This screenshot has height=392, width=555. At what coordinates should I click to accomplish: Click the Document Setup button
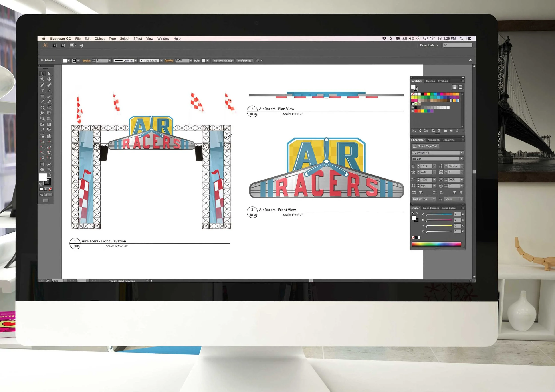(x=223, y=61)
